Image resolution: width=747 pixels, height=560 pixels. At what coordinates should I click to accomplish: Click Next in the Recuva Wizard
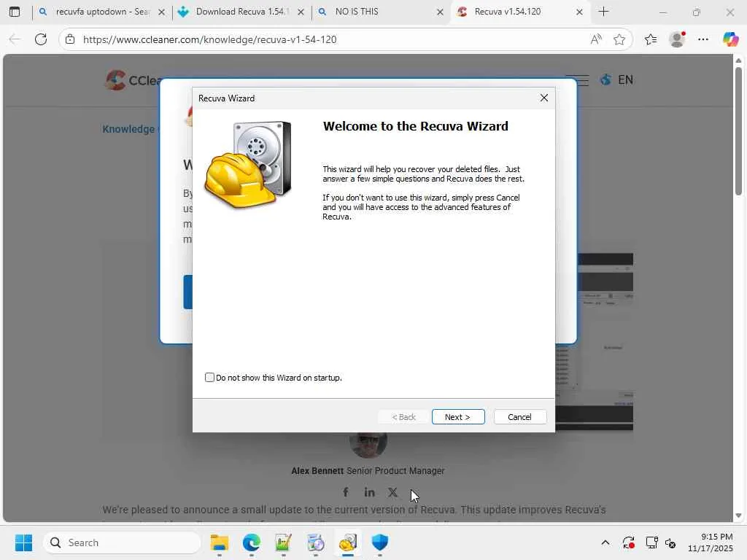458,416
